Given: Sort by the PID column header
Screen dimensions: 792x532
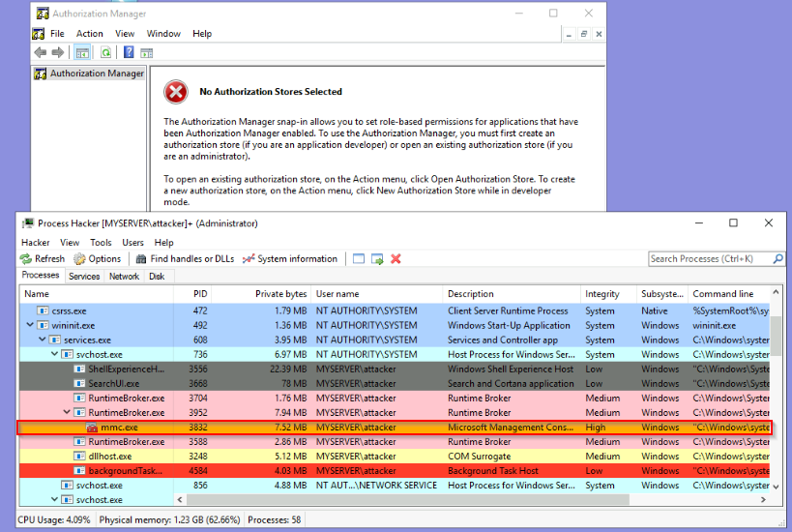Looking at the screenshot, I should click(x=191, y=293).
